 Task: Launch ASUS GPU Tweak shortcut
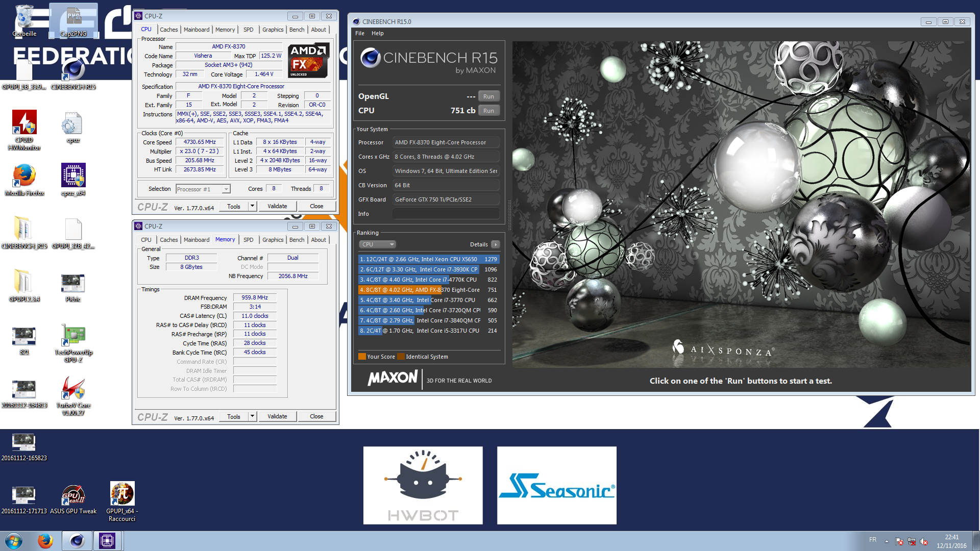coord(73,499)
